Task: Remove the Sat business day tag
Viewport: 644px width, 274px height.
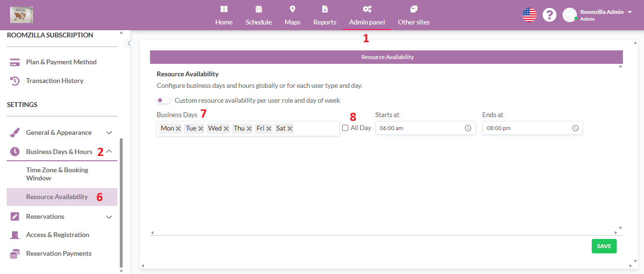Action: [x=290, y=129]
